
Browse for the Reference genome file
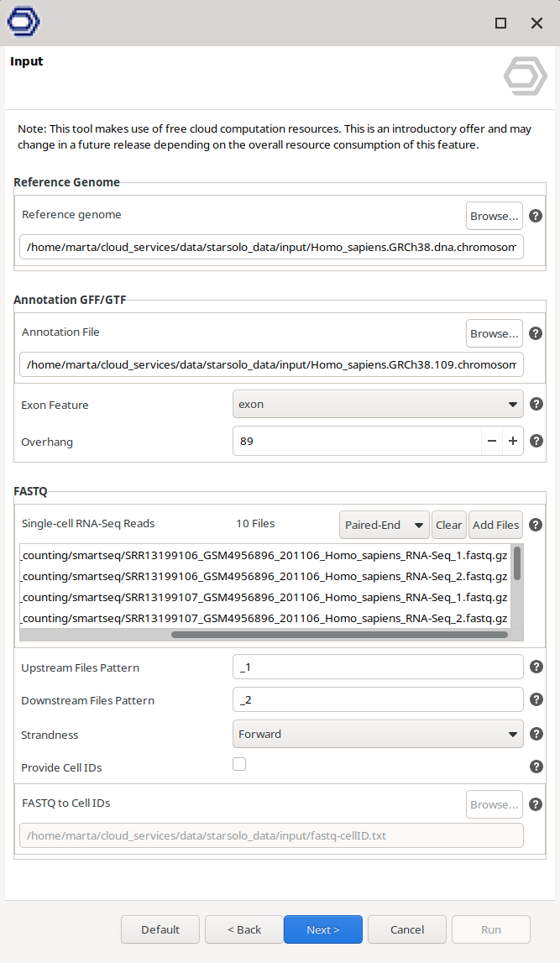point(494,216)
